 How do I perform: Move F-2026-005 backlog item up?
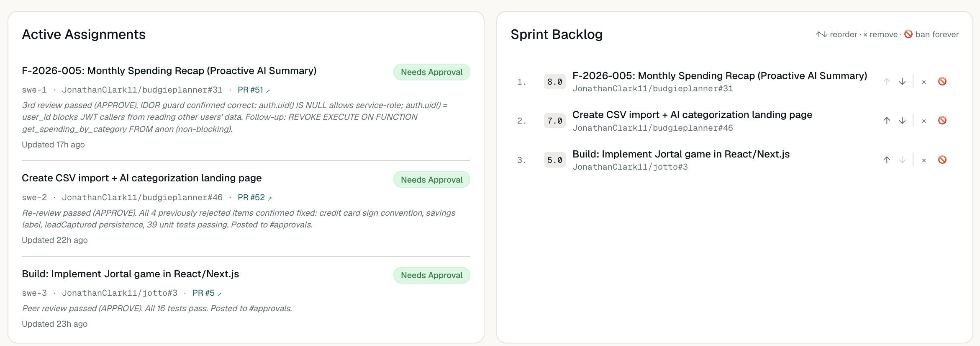tap(887, 82)
